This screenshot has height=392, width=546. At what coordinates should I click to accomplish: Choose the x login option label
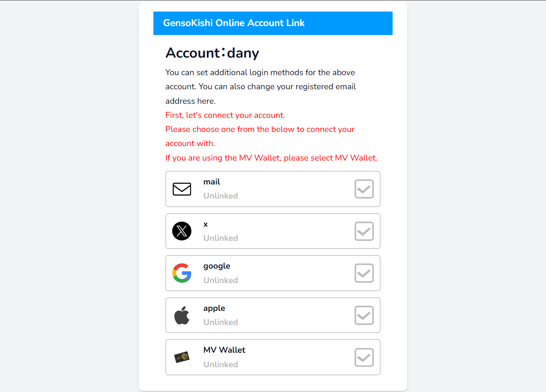pyautogui.click(x=205, y=224)
